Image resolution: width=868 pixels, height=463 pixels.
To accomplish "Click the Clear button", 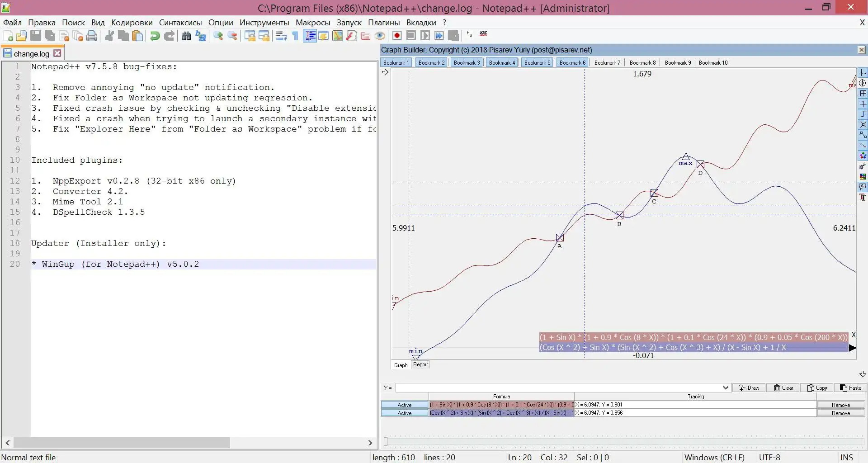I will click(783, 388).
